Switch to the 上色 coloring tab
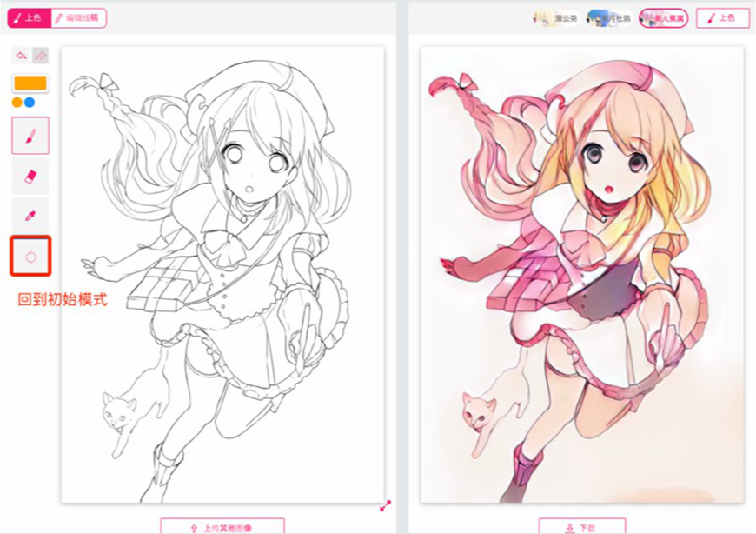 28,17
